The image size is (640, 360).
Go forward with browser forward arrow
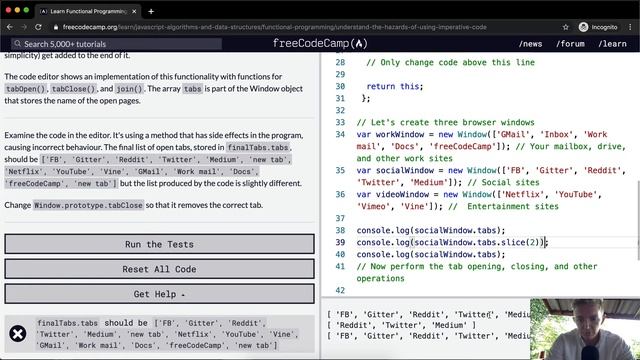click(x=24, y=27)
